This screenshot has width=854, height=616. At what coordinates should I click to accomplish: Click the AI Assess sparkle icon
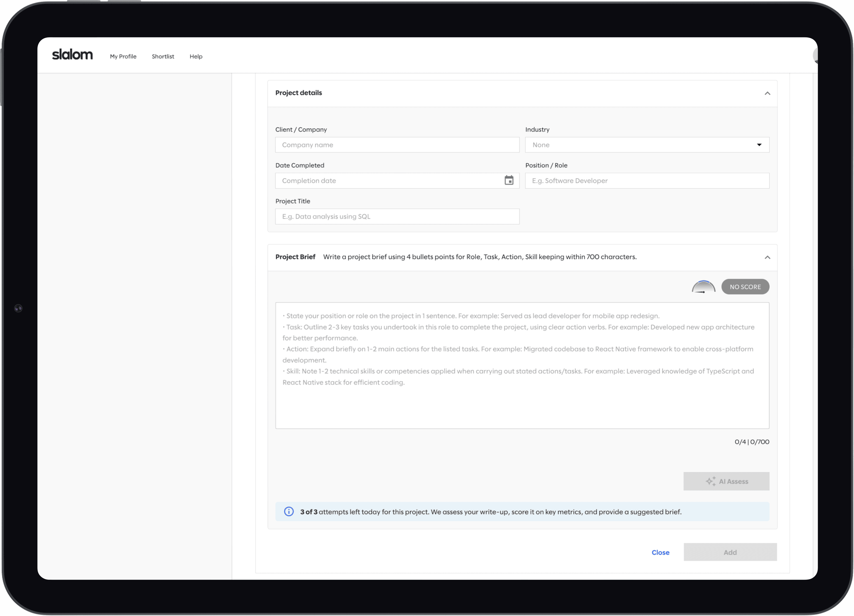click(x=710, y=481)
